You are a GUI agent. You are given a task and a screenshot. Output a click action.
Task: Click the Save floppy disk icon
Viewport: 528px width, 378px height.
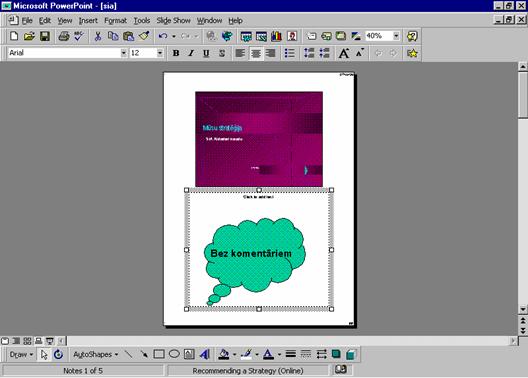[x=45, y=36]
